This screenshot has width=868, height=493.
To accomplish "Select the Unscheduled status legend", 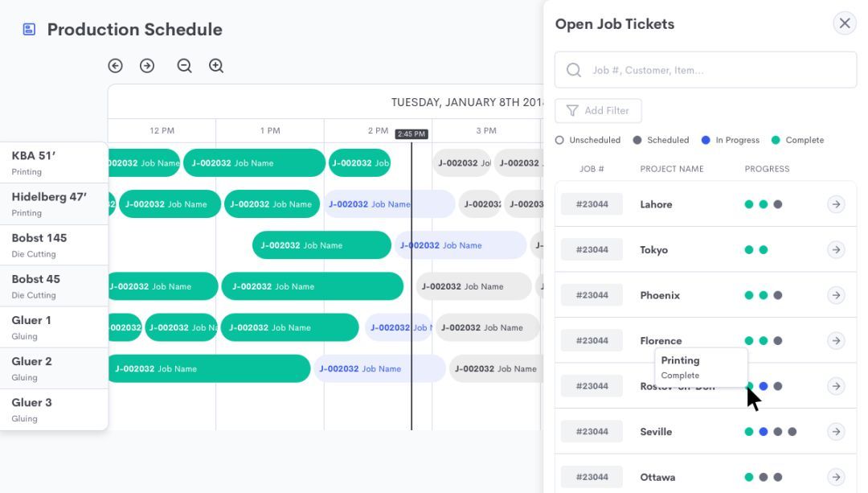I will 588,140.
